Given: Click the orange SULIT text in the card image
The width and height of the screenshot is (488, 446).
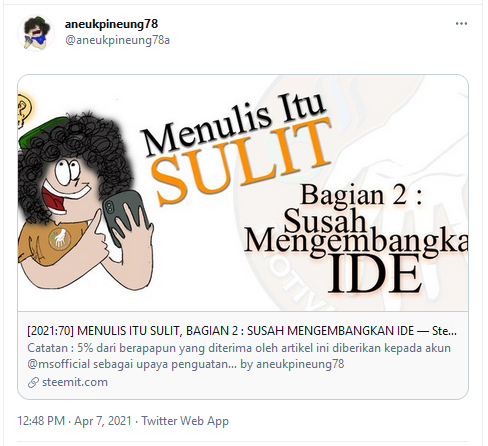Looking at the screenshot, I should [x=243, y=162].
